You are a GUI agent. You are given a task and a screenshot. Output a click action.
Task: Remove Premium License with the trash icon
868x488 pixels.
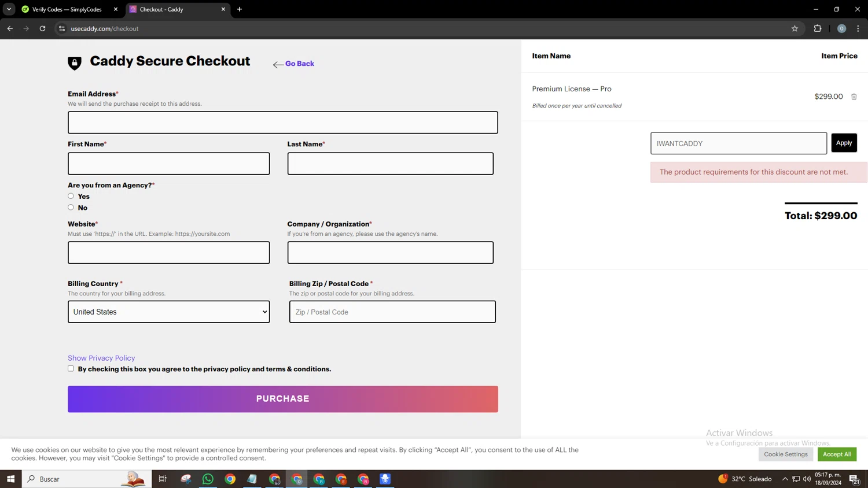(854, 97)
